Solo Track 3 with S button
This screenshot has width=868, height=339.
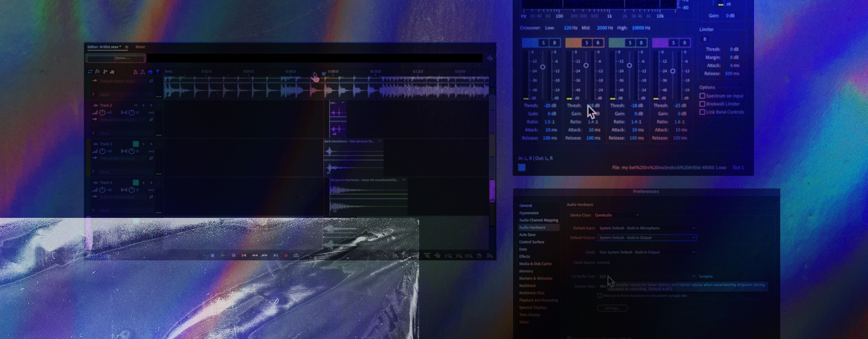143,144
